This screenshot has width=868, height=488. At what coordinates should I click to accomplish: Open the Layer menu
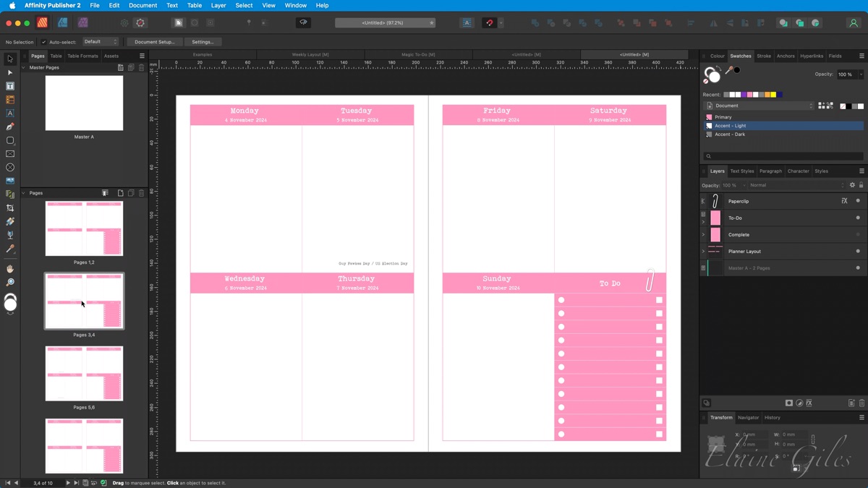click(x=218, y=5)
